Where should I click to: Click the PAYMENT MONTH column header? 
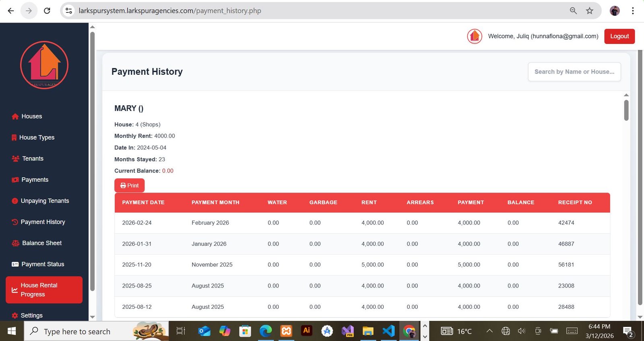coord(215,202)
